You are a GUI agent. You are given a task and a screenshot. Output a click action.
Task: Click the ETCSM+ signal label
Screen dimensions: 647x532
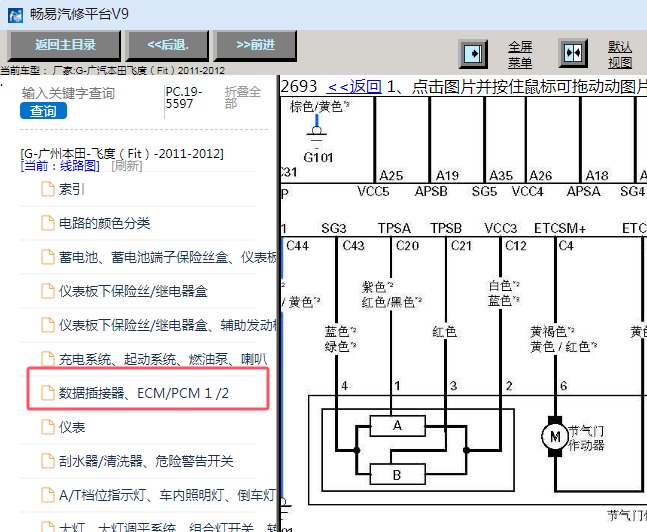click(x=560, y=228)
